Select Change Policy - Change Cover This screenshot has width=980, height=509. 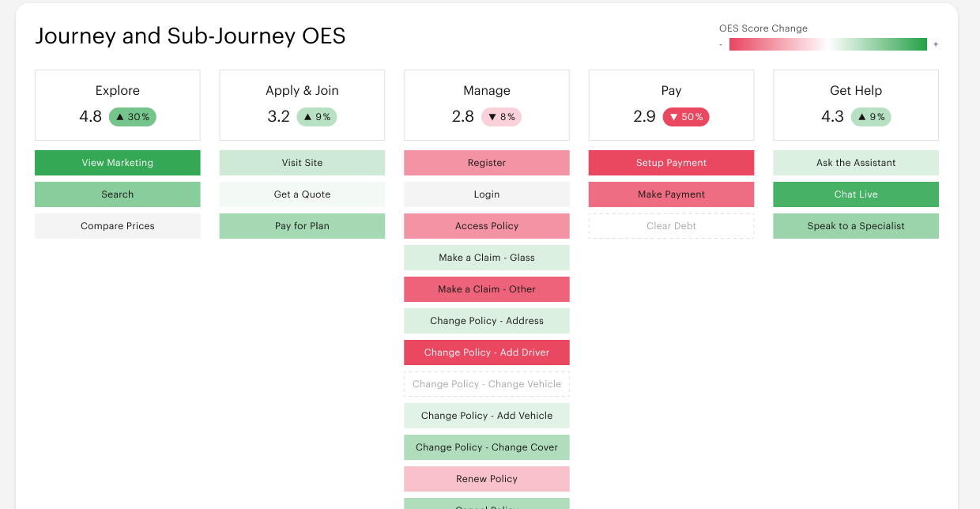pos(487,447)
